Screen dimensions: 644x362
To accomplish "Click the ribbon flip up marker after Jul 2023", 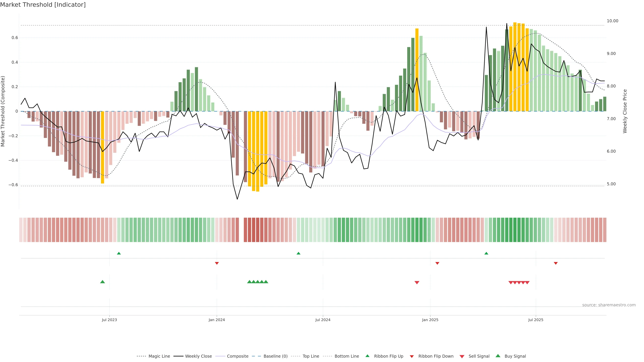I will pos(119,253).
